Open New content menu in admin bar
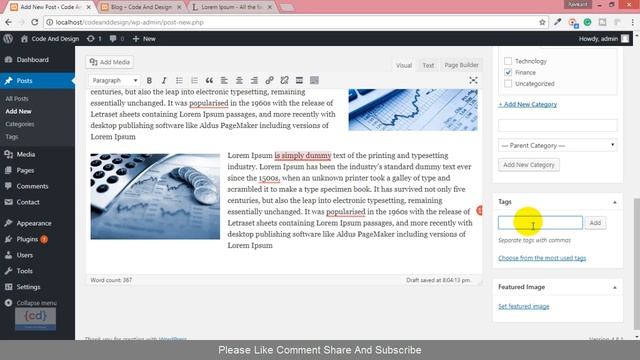 coord(144,39)
